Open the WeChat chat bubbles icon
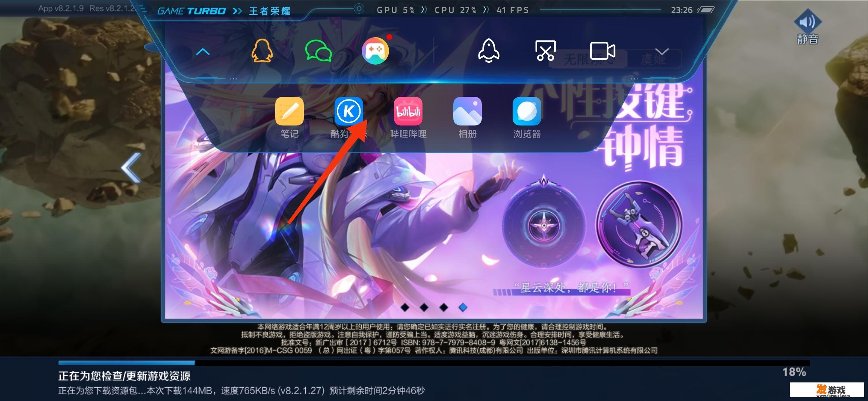 click(x=318, y=50)
